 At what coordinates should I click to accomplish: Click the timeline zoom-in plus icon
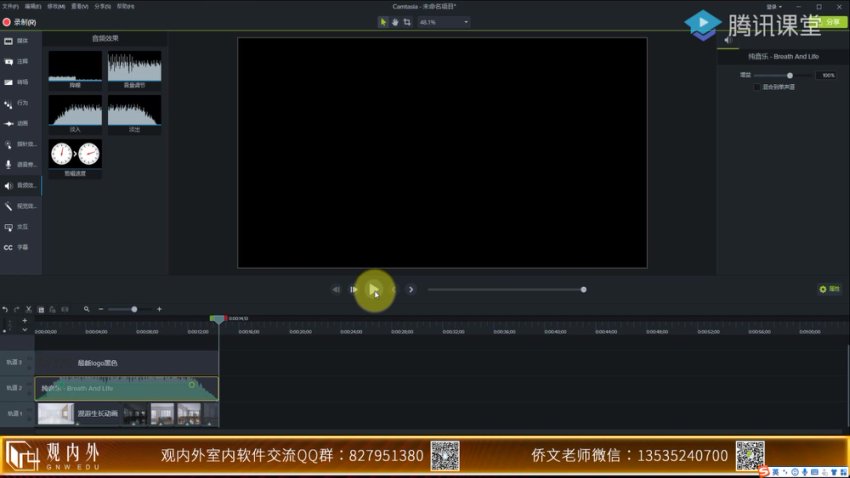pos(159,309)
